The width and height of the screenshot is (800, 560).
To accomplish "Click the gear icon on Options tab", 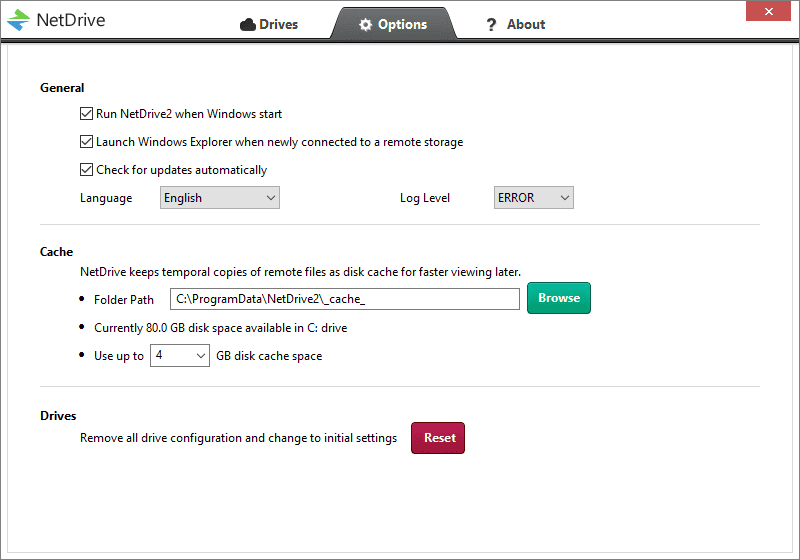I will pos(366,25).
